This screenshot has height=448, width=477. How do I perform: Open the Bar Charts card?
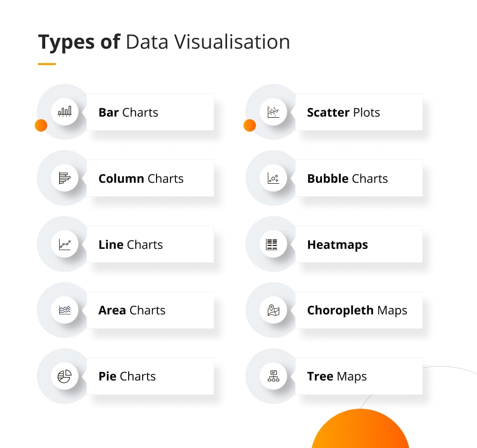[x=150, y=112]
